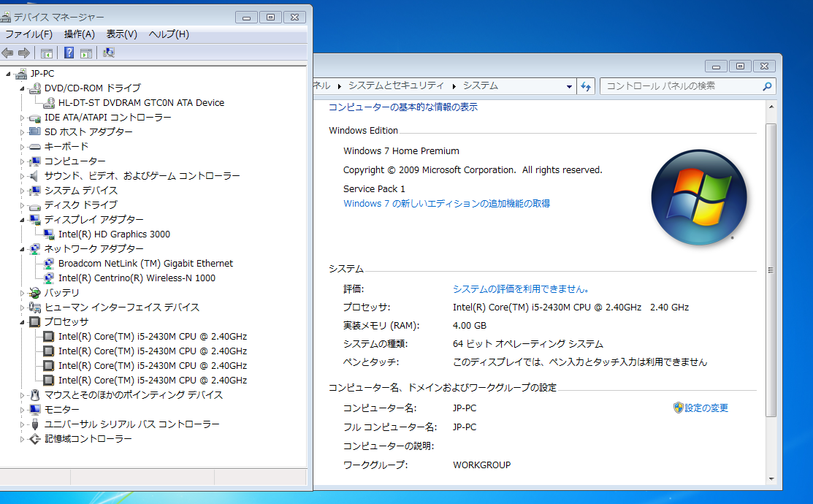Expand the コンピューター tree node
Screen dimensions: 813x504
[x=23, y=161]
